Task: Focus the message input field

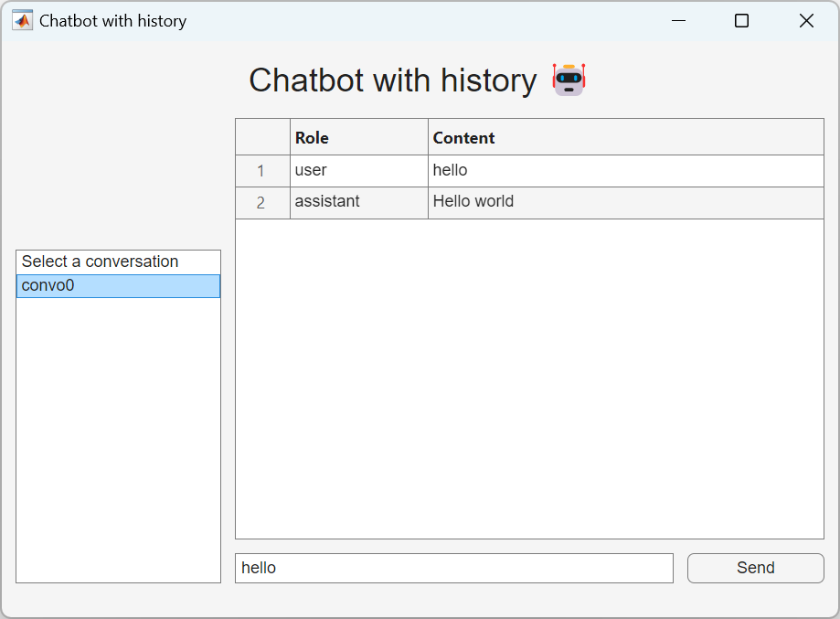Action: (x=453, y=568)
